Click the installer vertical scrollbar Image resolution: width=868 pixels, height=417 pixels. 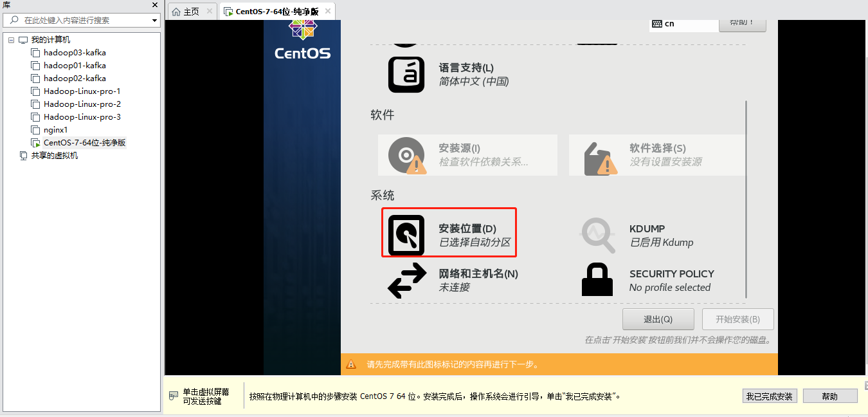tap(746, 199)
